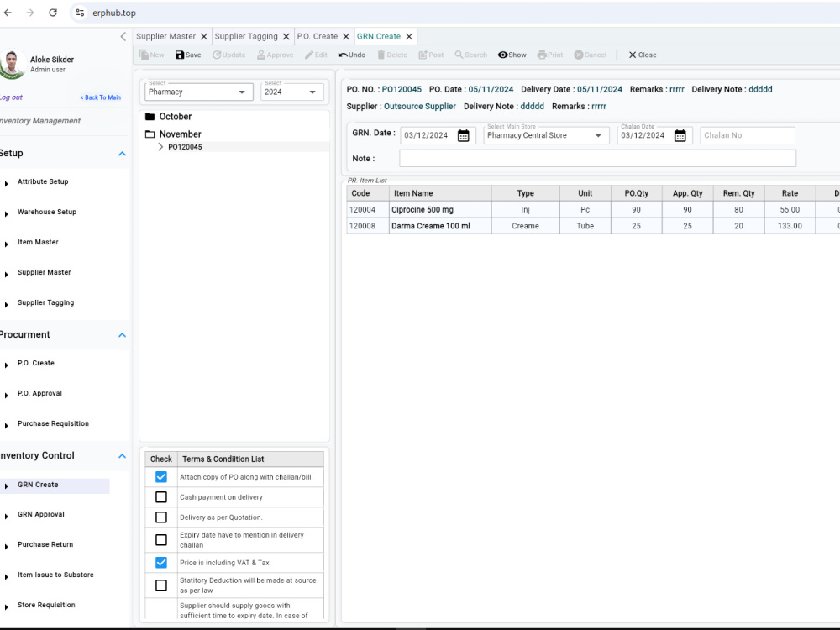The width and height of the screenshot is (840, 630).
Task: Expand the Warehouse Setup menu arrow
Action: 7,213
